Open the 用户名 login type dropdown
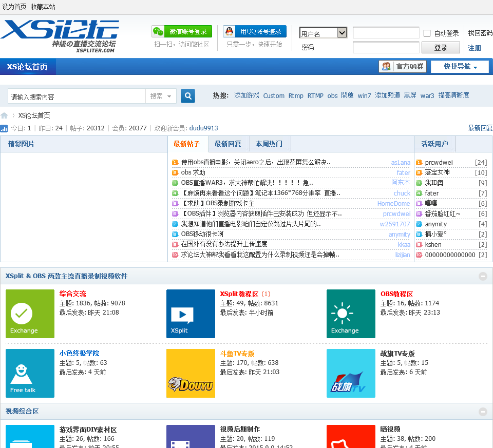The height and width of the screenshot is (448, 493). click(324, 33)
